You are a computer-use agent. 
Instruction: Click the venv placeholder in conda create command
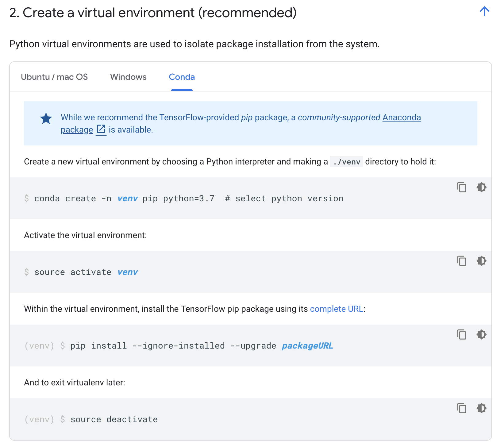click(x=128, y=199)
